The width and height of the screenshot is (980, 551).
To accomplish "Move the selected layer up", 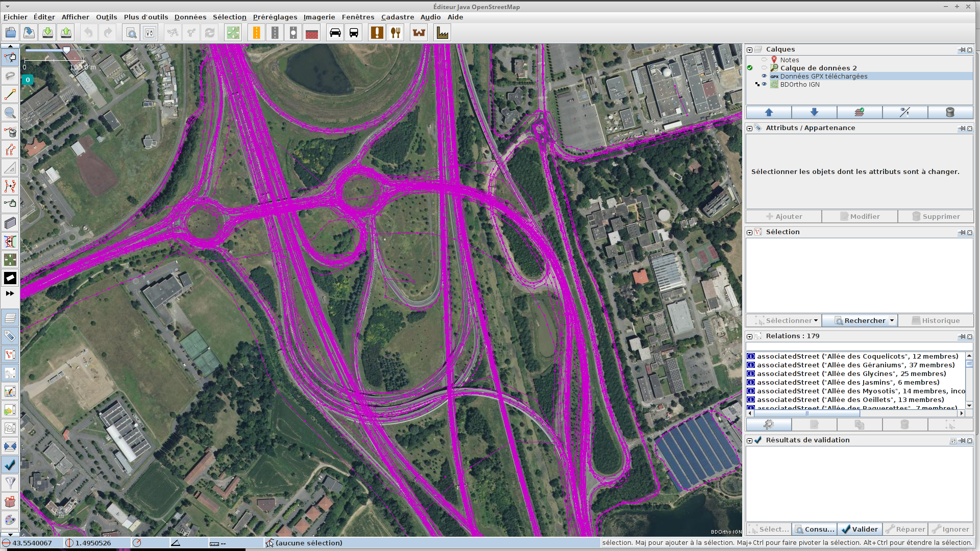I will pyautogui.click(x=769, y=112).
